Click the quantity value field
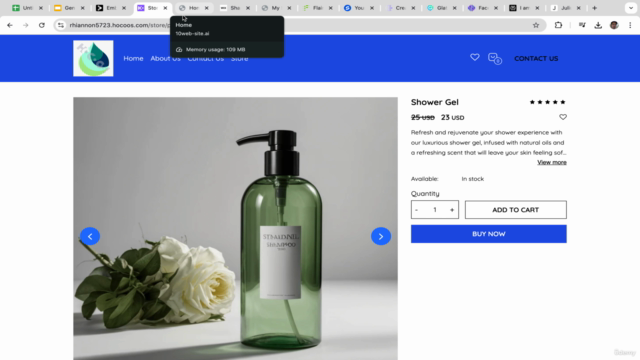Screen dimensions: 640x360 click(x=435, y=210)
